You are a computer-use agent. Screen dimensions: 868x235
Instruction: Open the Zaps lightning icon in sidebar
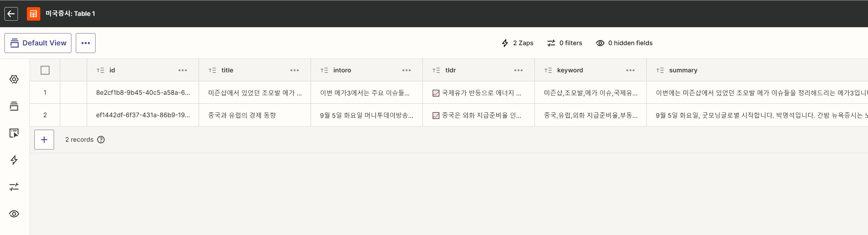click(x=14, y=160)
